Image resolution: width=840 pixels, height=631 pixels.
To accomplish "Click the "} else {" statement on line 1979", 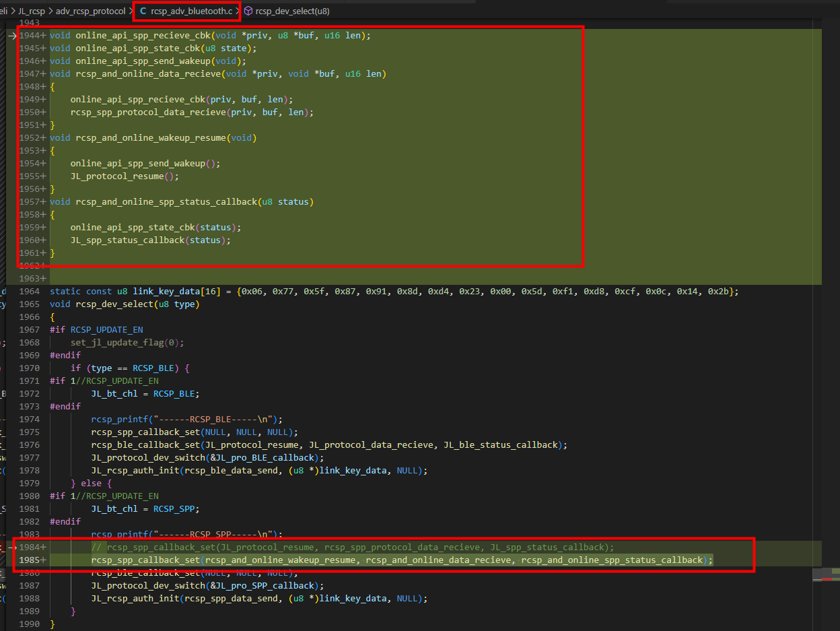I will pyautogui.click(x=92, y=483).
